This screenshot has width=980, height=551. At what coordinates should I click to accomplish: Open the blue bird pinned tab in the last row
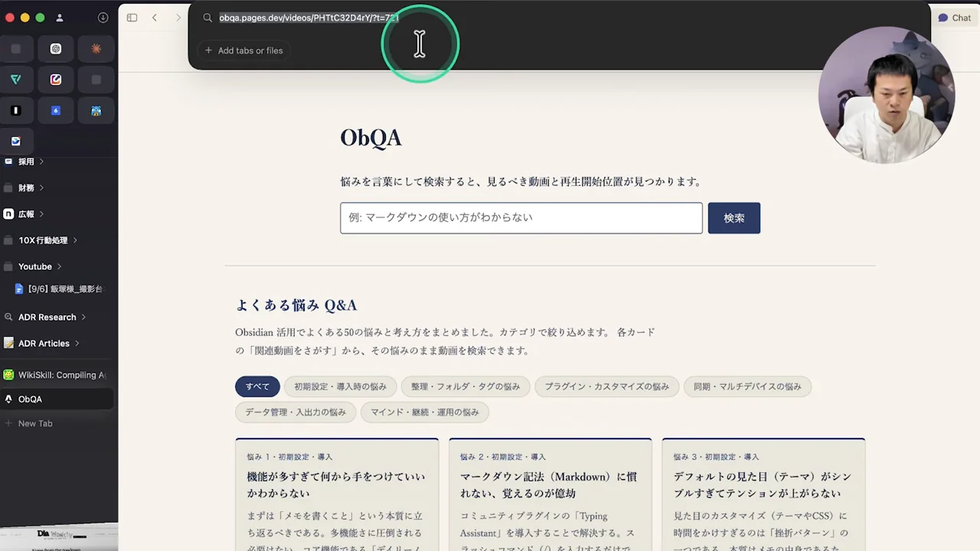16,141
